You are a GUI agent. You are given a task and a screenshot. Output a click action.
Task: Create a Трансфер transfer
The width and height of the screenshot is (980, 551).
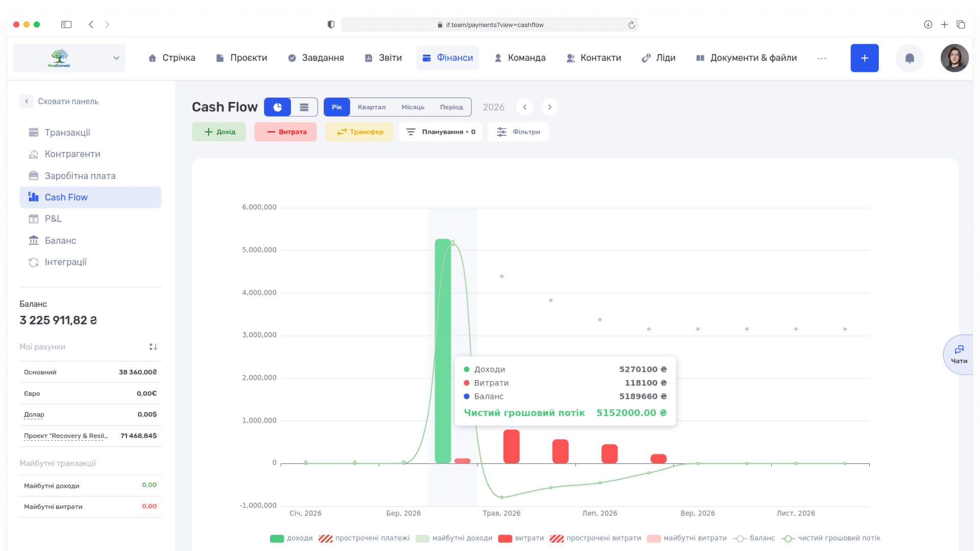click(359, 132)
